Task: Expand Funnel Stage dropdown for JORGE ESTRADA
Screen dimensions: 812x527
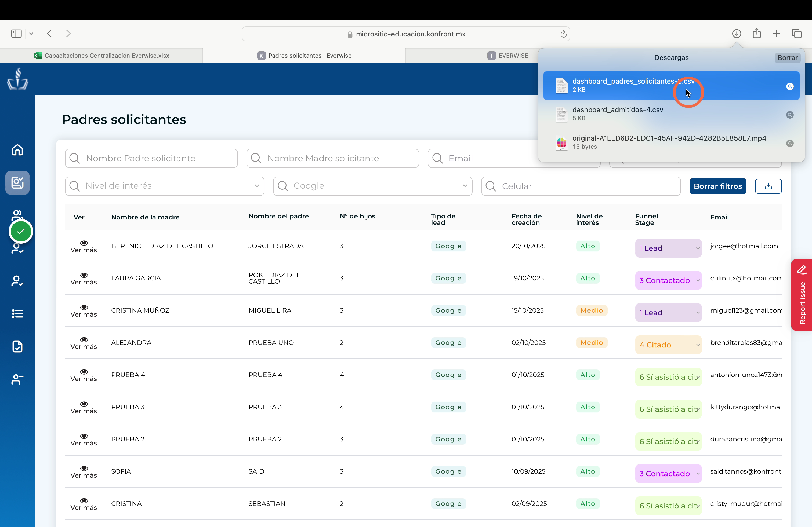Action: click(668, 248)
